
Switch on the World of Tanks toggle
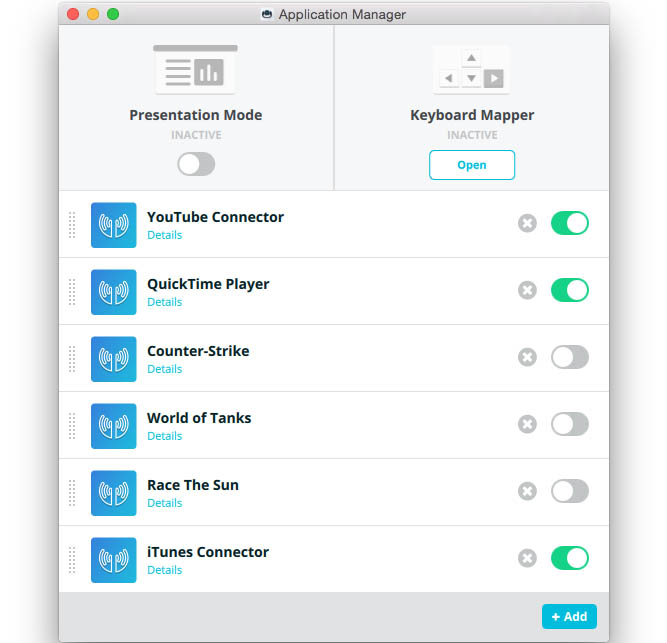pyautogui.click(x=570, y=424)
